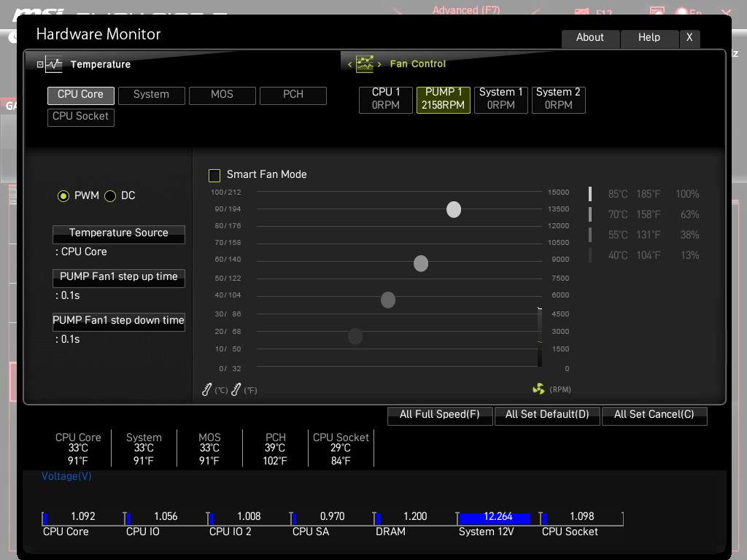Viewport: 747px width, 560px height.
Task: Click All Set Cancel(C) button
Action: (x=654, y=415)
